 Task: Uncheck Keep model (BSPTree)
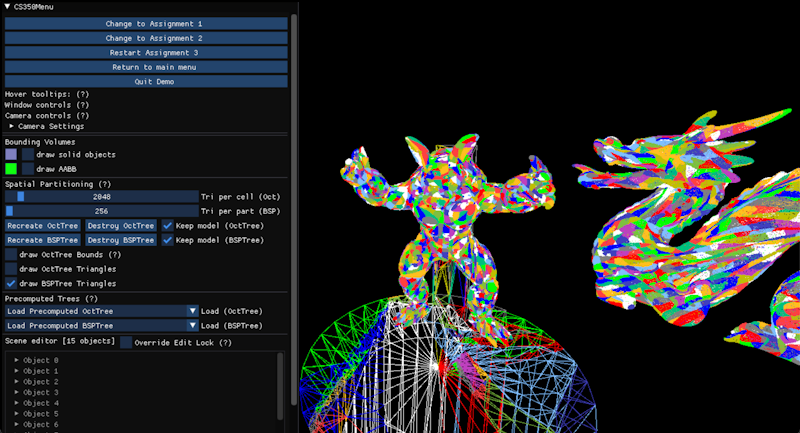click(167, 240)
